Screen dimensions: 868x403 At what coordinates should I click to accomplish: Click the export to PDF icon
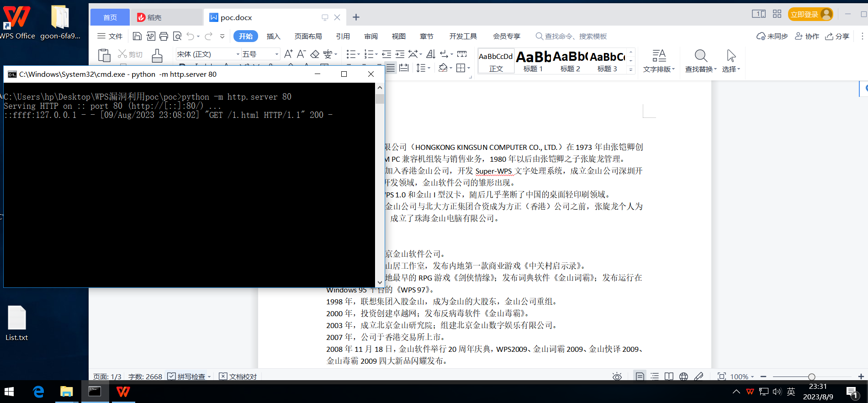(x=151, y=36)
